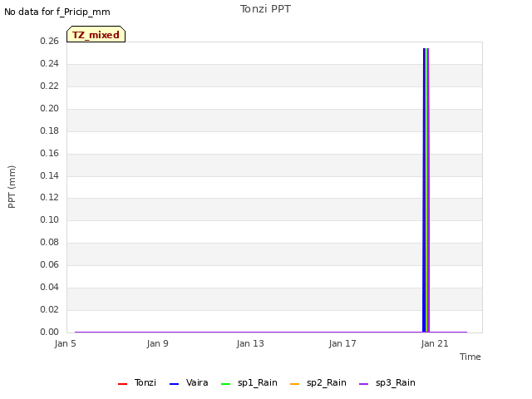The height and width of the screenshot is (399, 532).
Task: Click the purple sp3_Rain legend marker
Action: click(364, 384)
